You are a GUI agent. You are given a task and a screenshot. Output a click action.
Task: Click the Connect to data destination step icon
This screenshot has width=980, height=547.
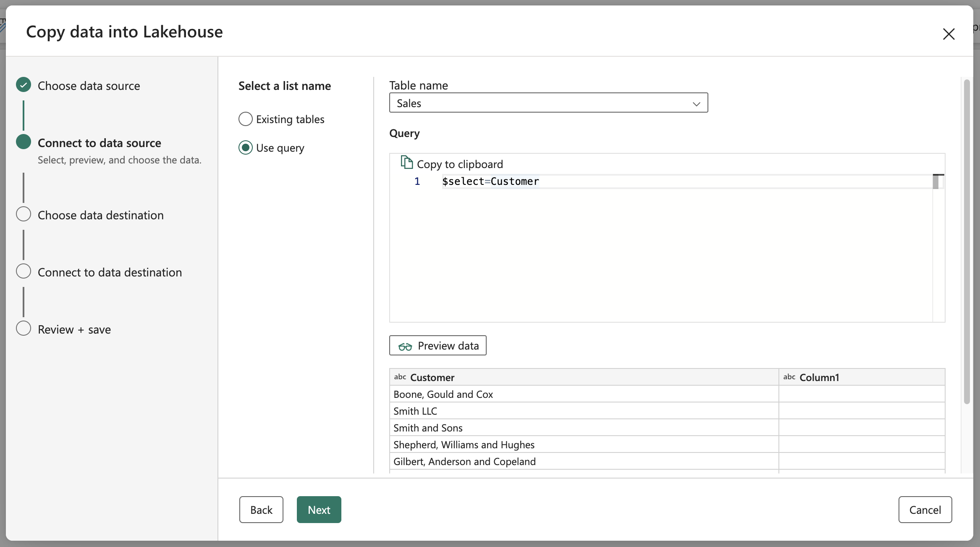(x=23, y=271)
